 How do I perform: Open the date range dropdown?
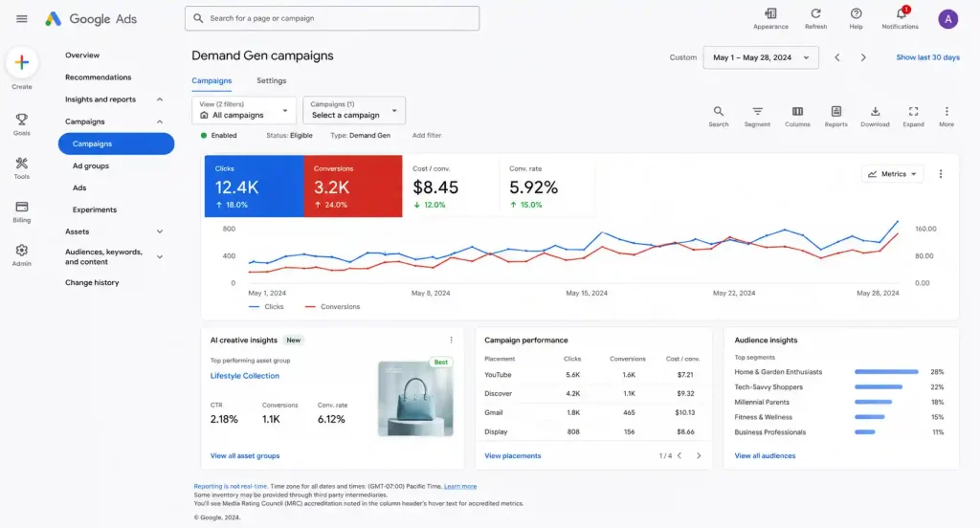pyautogui.click(x=761, y=57)
